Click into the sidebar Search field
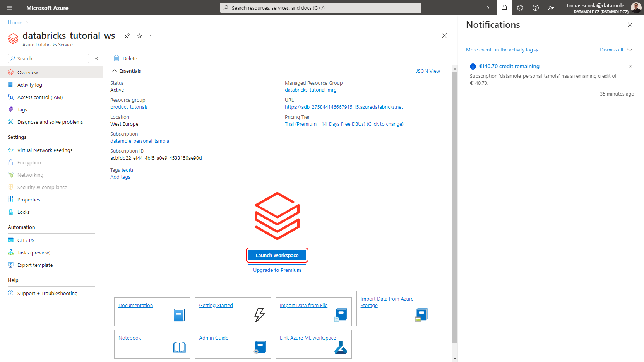The width and height of the screenshot is (644, 362). pyautogui.click(x=48, y=58)
